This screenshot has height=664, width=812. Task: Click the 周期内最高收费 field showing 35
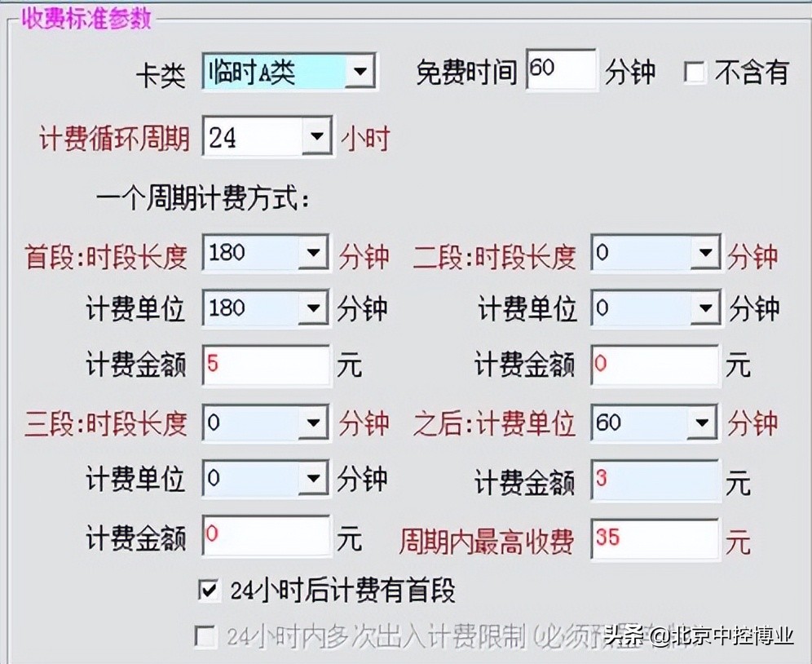click(655, 538)
